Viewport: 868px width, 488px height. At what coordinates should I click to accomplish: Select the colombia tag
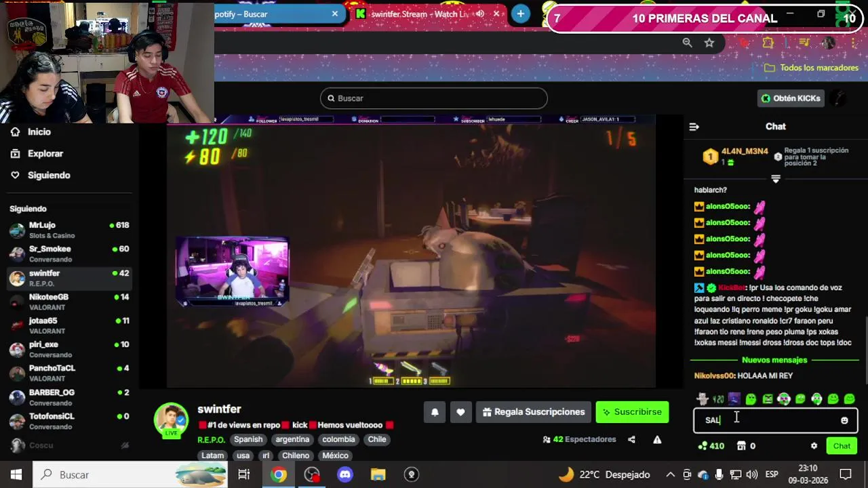[338, 440]
